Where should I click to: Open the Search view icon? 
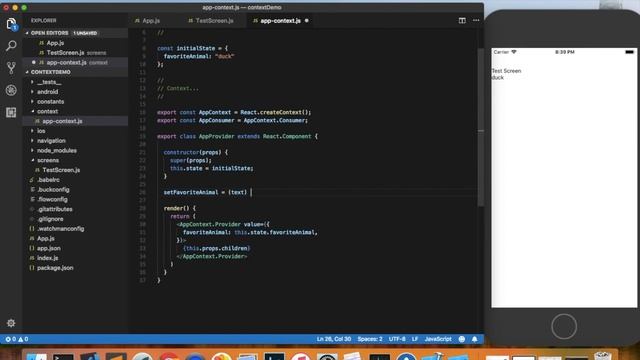click(x=11, y=46)
